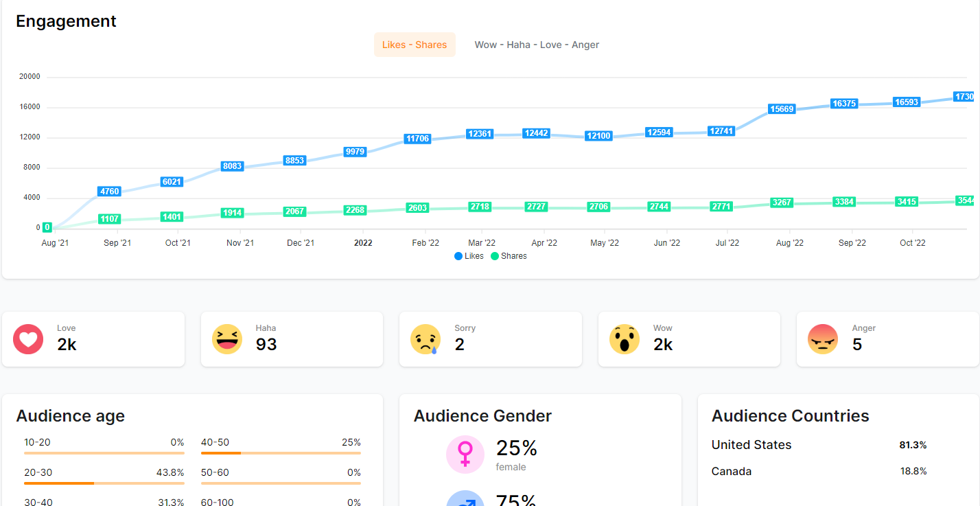Click the Anger emoji icon

pyautogui.click(x=823, y=339)
